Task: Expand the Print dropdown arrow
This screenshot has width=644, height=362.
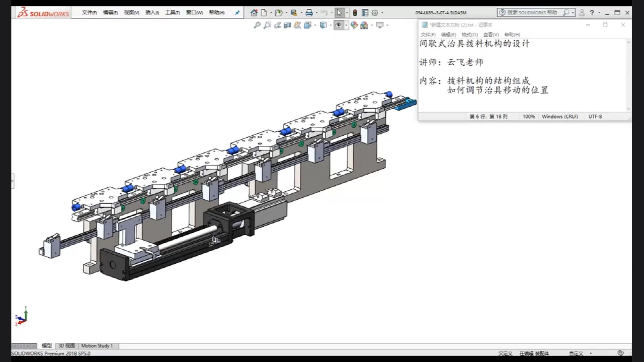Action: (317, 13)
